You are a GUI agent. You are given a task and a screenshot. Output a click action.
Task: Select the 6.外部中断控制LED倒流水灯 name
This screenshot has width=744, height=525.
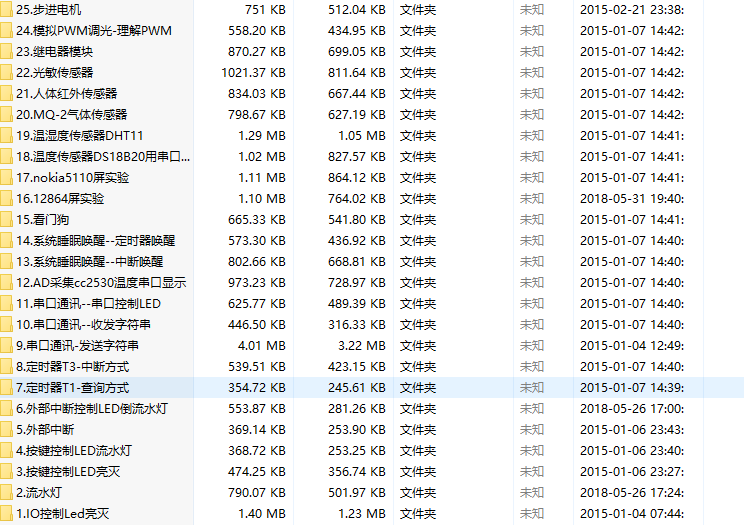tap(92, 408)
